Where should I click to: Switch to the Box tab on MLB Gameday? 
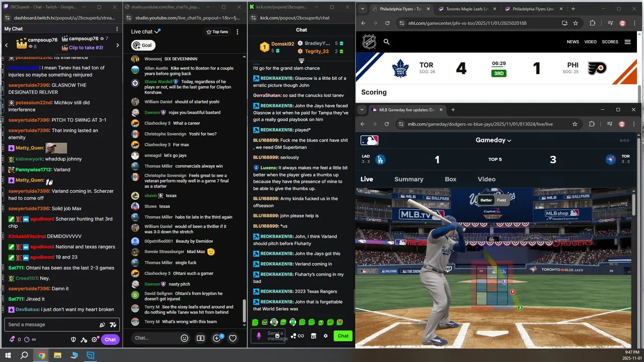coord(450,179)
